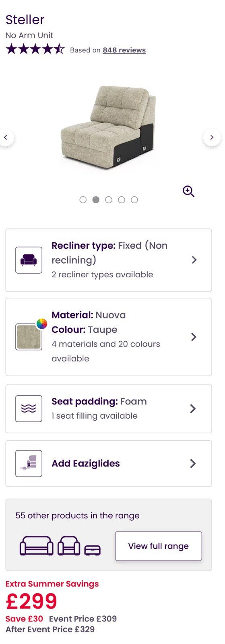Go to next product image arrow
Screen dimensions: 225x644
212,138
